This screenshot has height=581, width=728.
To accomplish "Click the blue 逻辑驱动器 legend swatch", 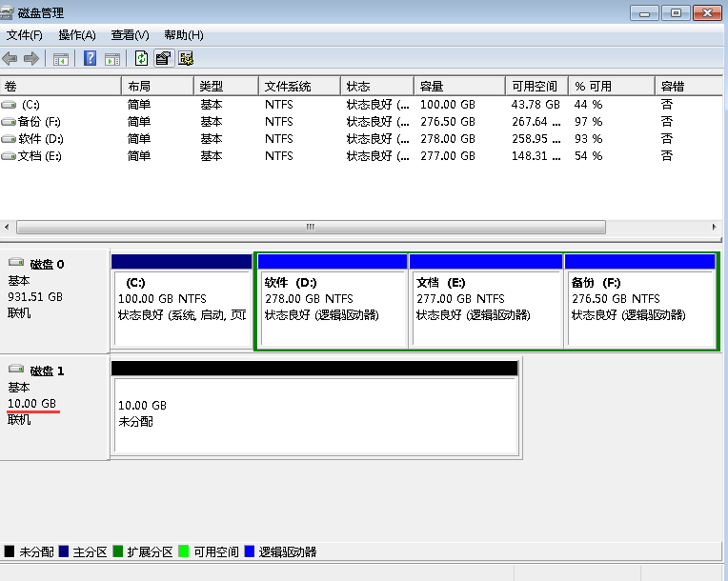I will 250,551.
